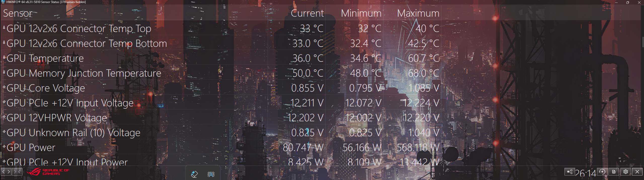The height and width of the screenshot is (180, 644).
Task: Click the collapse columns arrows button
Action: click(x=17, y=172)
